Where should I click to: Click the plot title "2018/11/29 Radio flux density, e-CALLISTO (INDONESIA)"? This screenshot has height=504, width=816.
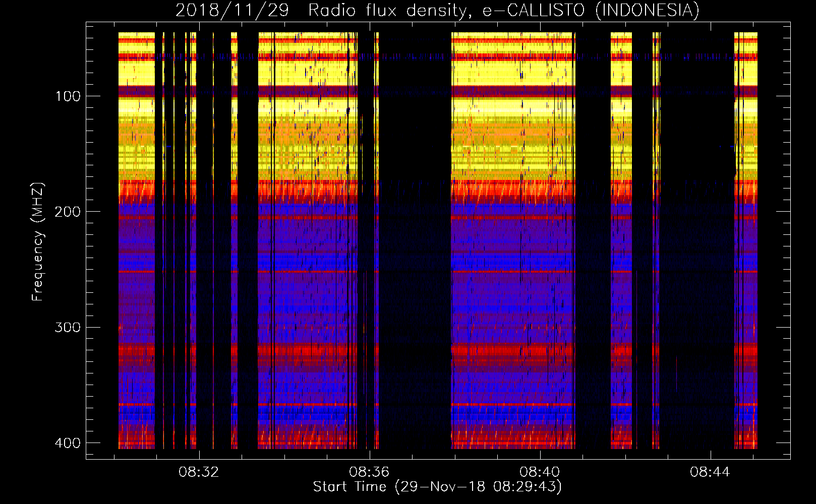437,11
